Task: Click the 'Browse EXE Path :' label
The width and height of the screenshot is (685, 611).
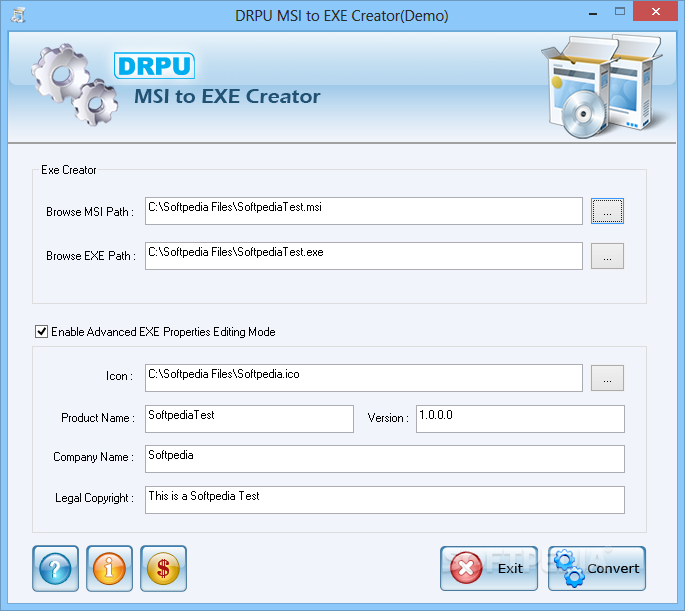Action: pos(91,256)
